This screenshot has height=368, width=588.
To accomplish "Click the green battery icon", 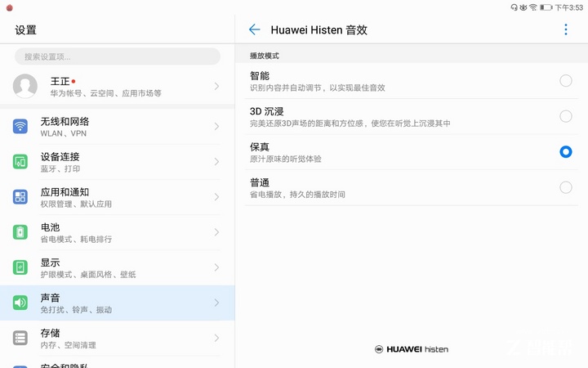I will [x=20, y=232].
